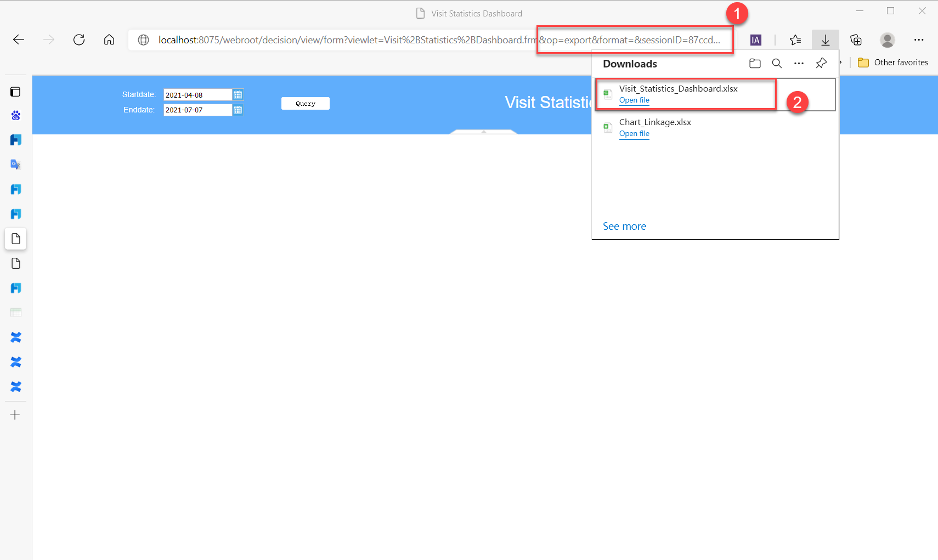Open the downloads folder from Downloads panel

755,63
